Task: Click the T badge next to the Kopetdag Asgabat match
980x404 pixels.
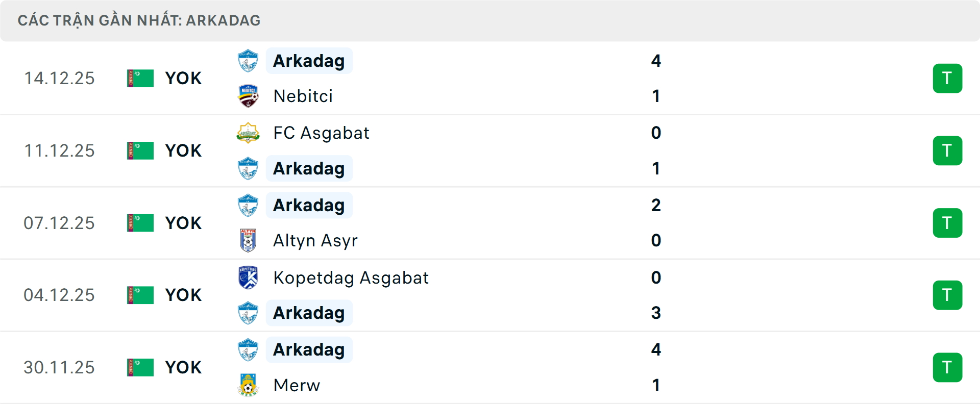Action: pyautogui.click(x=947, y=295)
